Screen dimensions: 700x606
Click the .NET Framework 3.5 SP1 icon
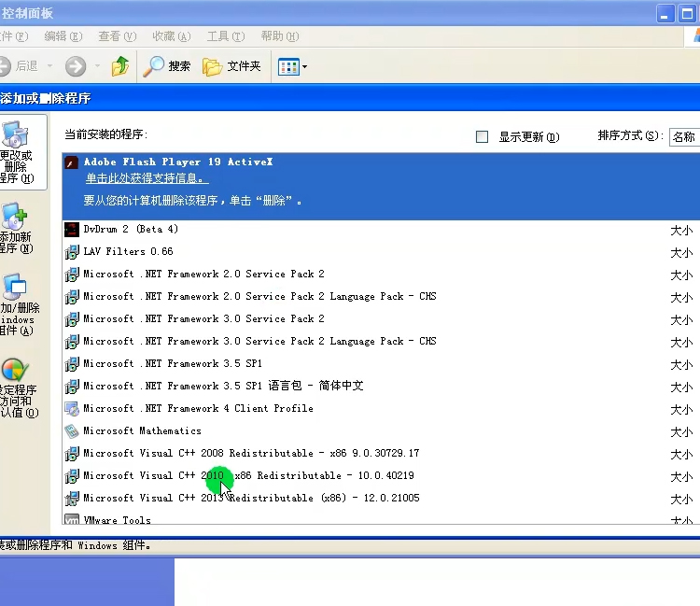[x=72, y=364]
